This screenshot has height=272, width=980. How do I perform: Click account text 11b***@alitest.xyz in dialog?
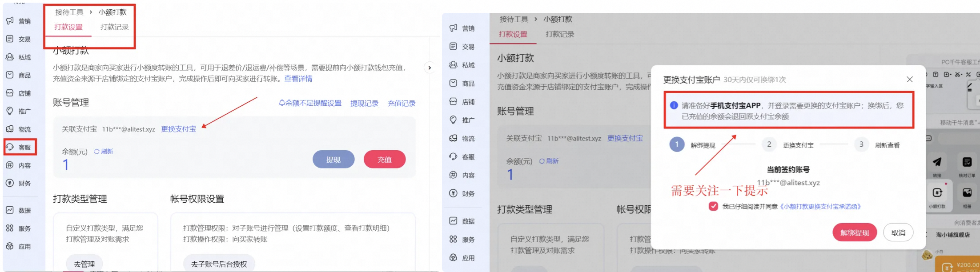pyautogui.click(x=788, y=183)
